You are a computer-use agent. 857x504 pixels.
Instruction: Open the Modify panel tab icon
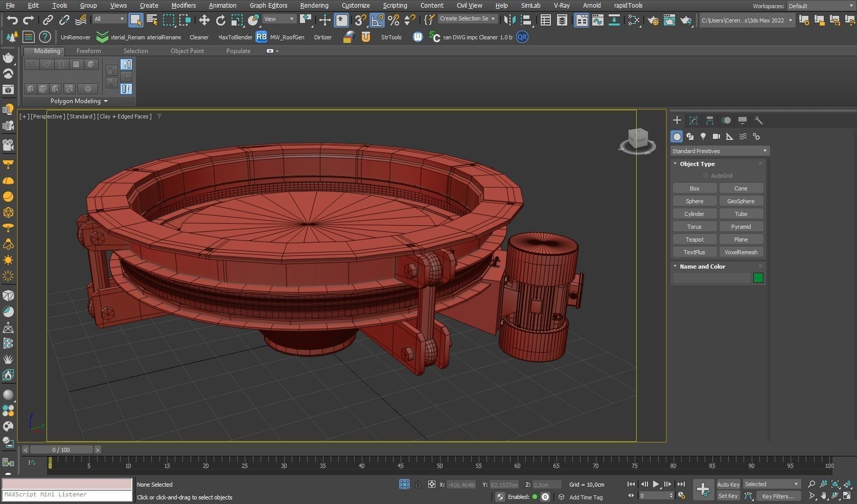coord(693,121)
